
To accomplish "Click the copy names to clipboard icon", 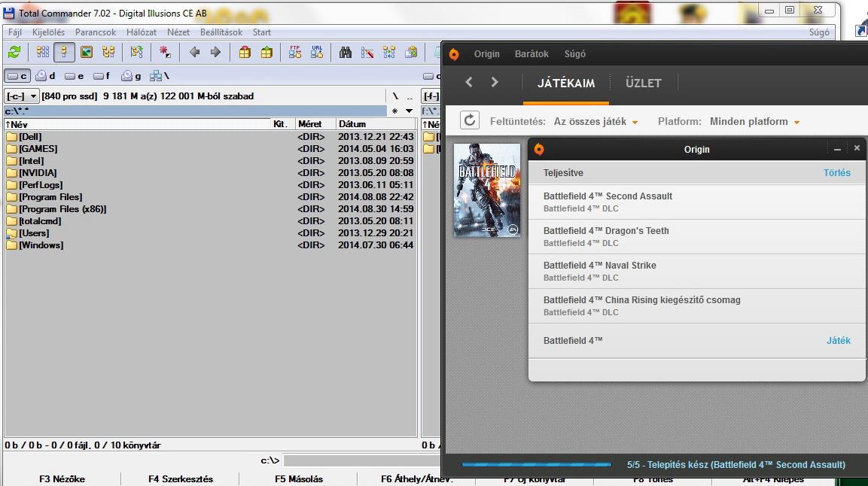I will 411,52.
